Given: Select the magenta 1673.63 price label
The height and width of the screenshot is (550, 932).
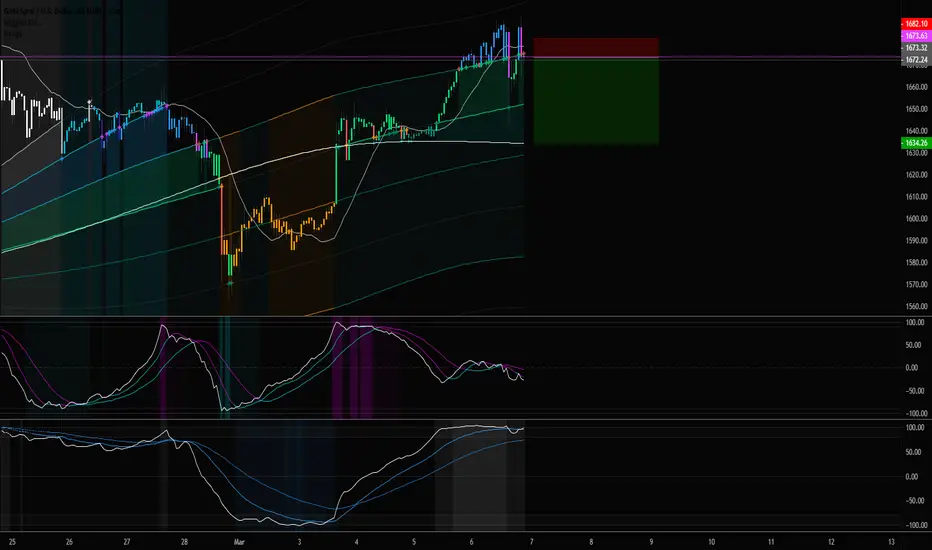Looking at the screenshot, I should tap(916, 36).
